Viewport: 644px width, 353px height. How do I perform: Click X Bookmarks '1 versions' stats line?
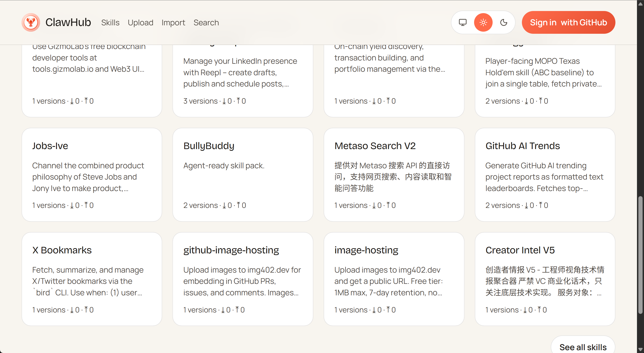pos(63,310)
